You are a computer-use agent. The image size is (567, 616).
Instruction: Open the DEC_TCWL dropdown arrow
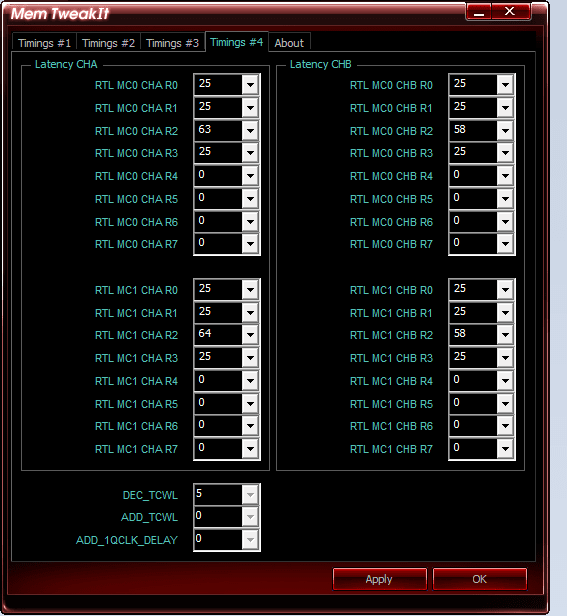250,495
